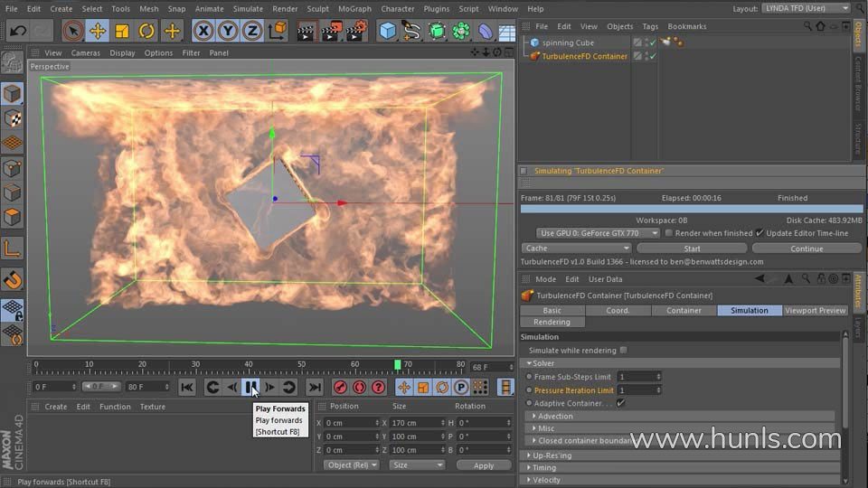Toggle X axis lock icon
This screenshot has height=488, width=868.
click(203, 31)
